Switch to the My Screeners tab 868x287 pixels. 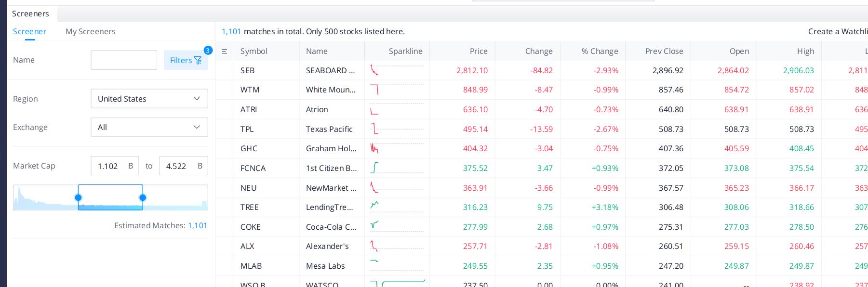91,31
